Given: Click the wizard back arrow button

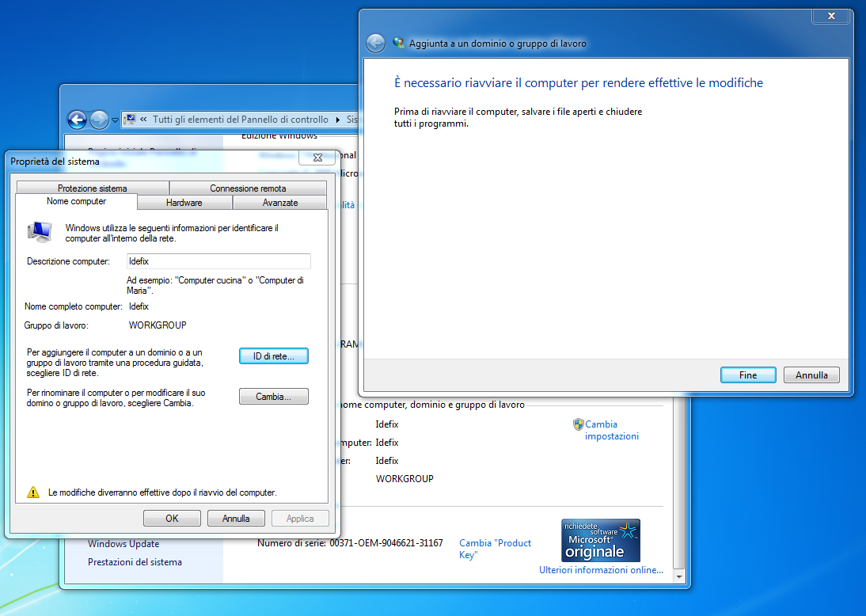Looking at the screenshot, I should point(375,44).
